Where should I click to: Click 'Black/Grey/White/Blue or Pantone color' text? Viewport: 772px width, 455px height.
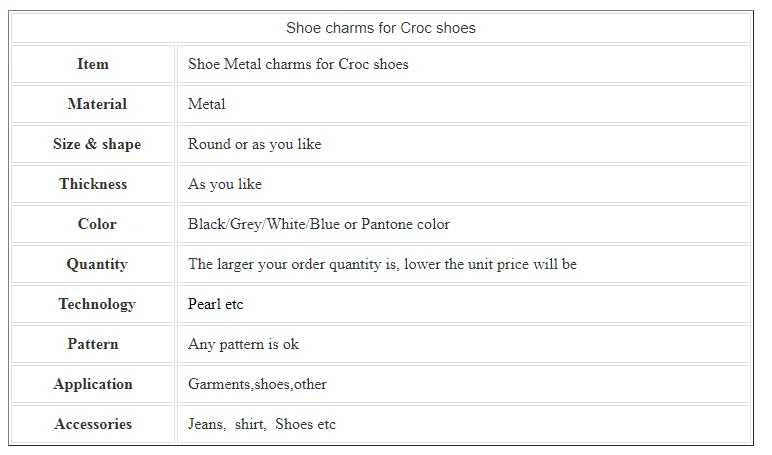318,224
